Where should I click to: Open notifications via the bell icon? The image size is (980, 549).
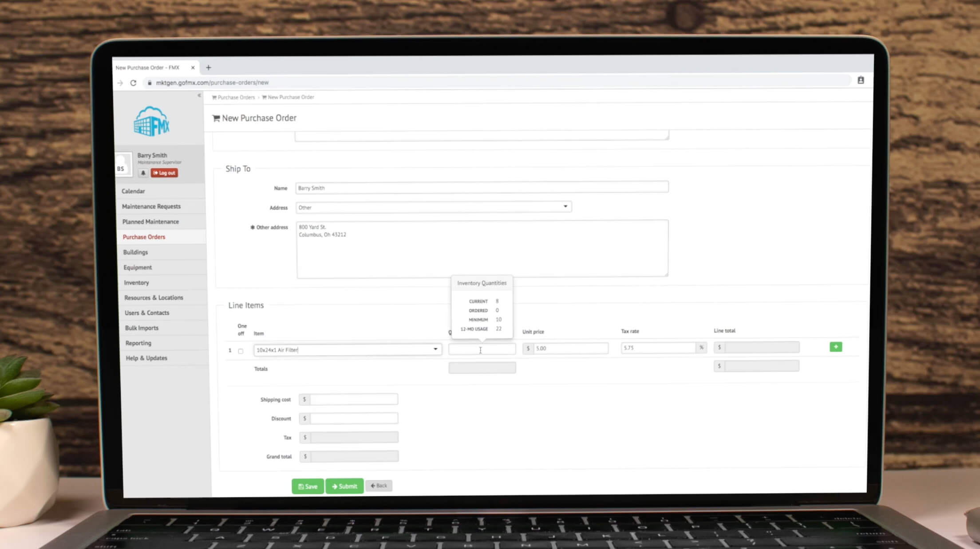pos(143,173)
